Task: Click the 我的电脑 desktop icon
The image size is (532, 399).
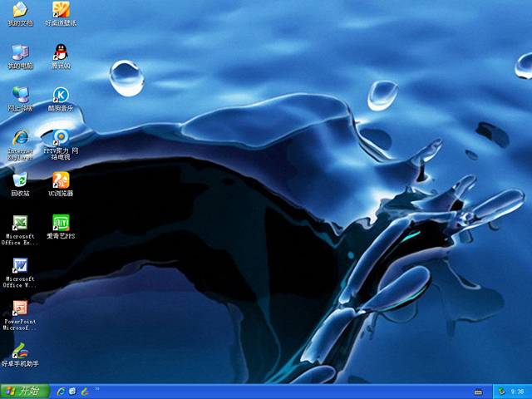Action: pyautogui.click(x=20, y=52)
